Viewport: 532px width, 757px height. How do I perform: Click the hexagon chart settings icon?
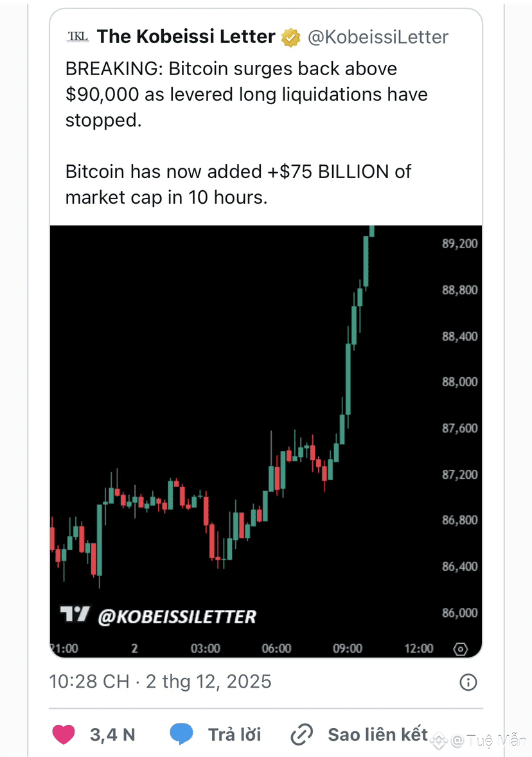pyautogui.click(x=461, y=649)
